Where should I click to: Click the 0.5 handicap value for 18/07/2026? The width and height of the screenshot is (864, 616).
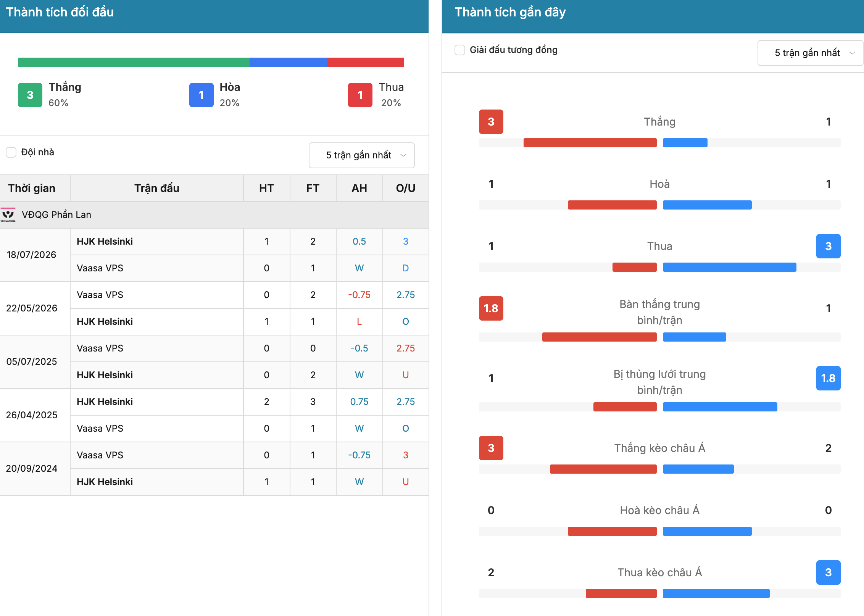point(359,242)
